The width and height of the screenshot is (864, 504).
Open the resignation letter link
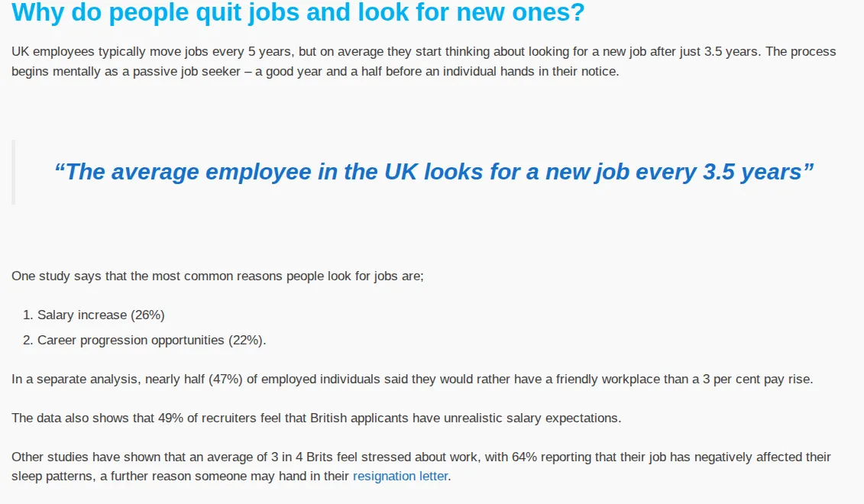400,476
